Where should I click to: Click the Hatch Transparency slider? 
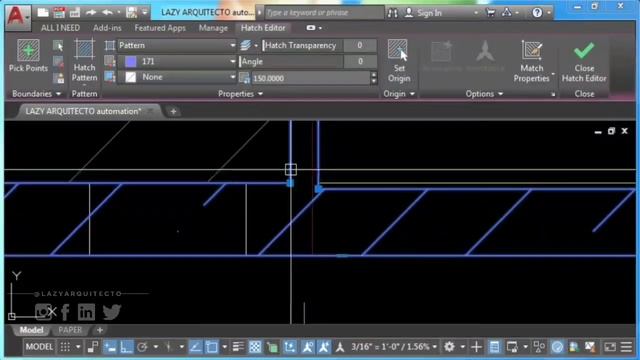pyautogui.click(x=303, y=45)
